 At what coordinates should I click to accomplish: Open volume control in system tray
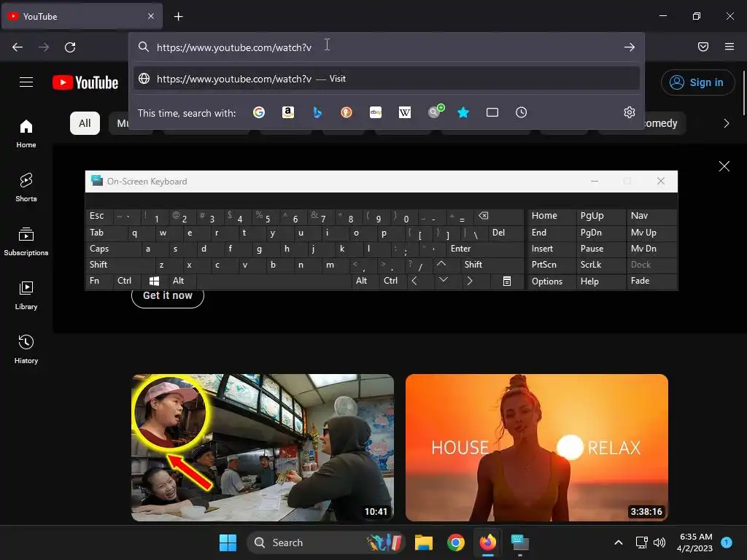click(659, 542)
